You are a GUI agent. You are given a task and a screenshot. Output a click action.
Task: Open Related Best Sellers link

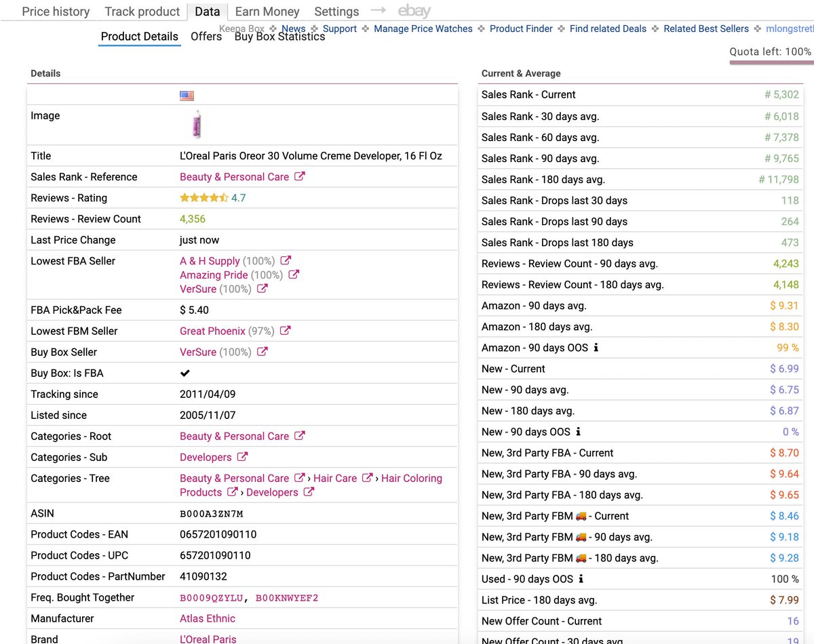click(706, 28)
